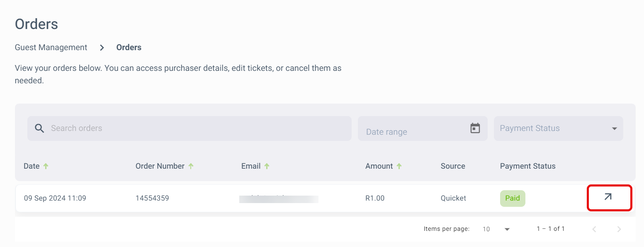Click the Payment Status column header

tap(527, 166)
